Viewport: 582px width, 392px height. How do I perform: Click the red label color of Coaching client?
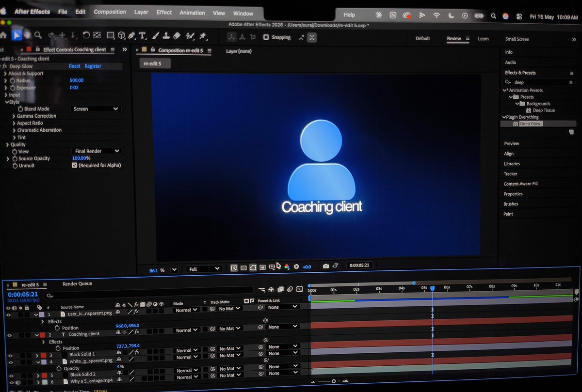point(42,335)
